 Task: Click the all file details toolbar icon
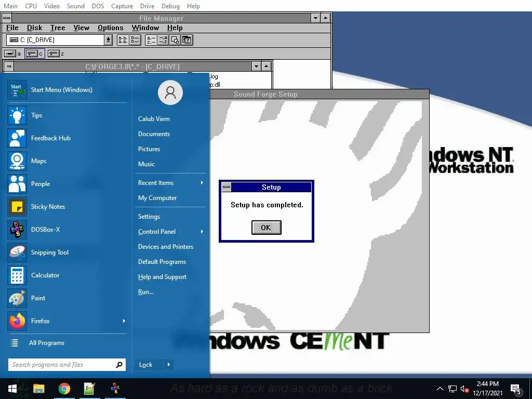tap(135, 40)
